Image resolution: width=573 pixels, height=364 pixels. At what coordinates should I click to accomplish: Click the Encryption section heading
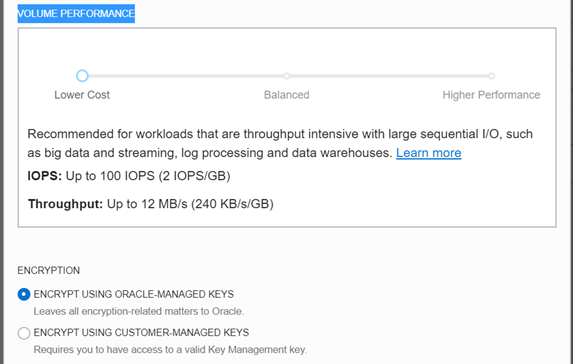pos(49,270)
